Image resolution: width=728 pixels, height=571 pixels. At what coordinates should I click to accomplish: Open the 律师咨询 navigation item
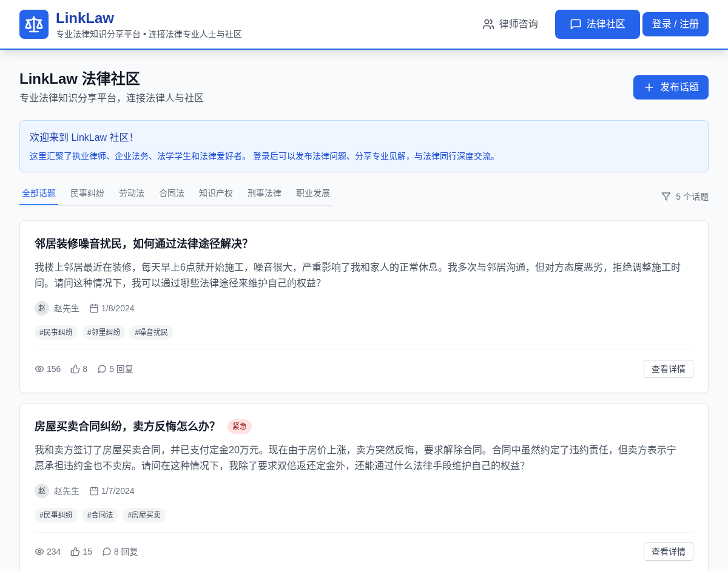(x=510, y=24)
